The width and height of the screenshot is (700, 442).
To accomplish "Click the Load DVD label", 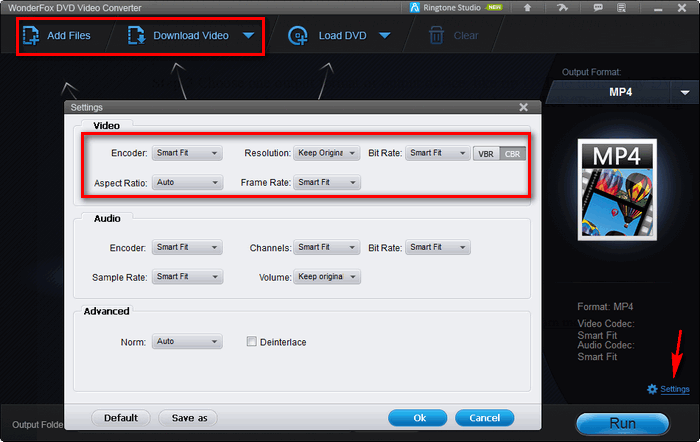I will pos(342,36).
